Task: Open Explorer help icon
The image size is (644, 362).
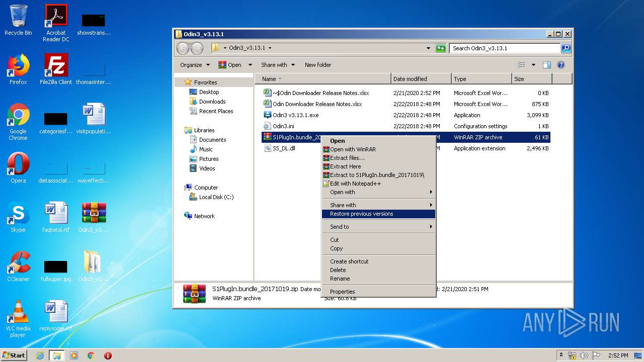Action: point(561,65)
